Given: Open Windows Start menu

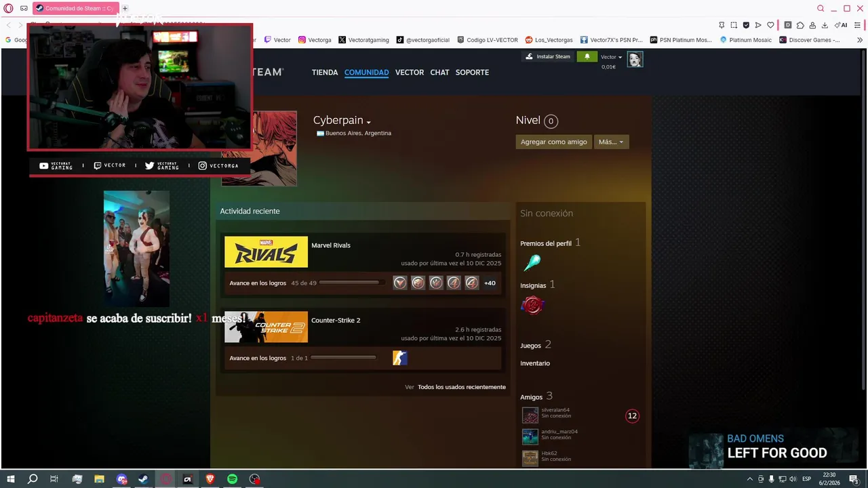Looking at the screenshot, I should tap(11, 479).
